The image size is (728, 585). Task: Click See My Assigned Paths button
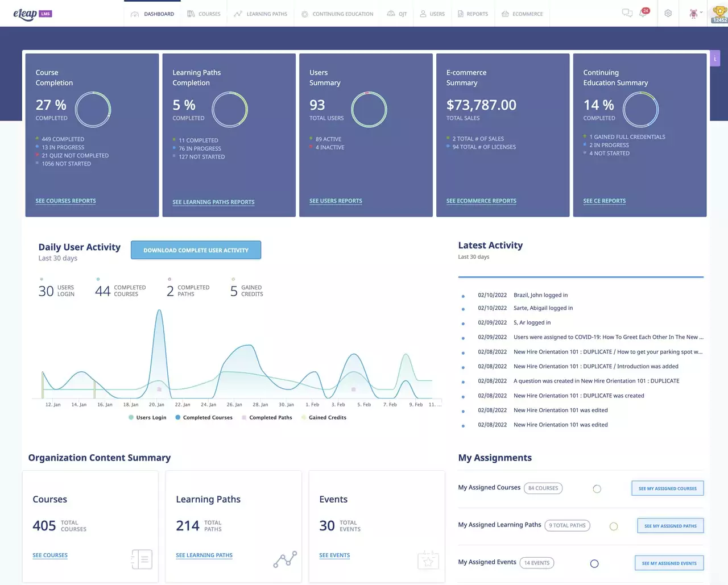coord(671,526)
